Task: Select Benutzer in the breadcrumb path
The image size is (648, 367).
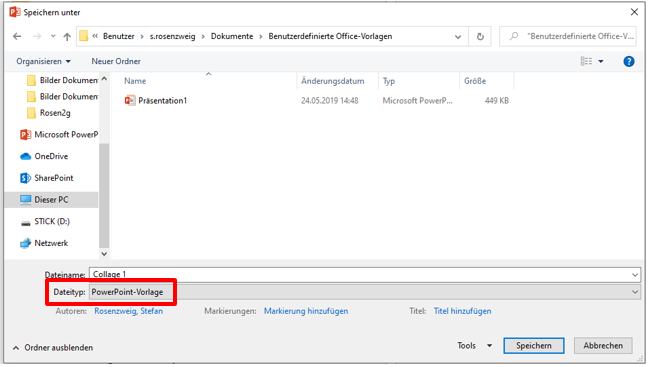Action: [x=119, y=36]
